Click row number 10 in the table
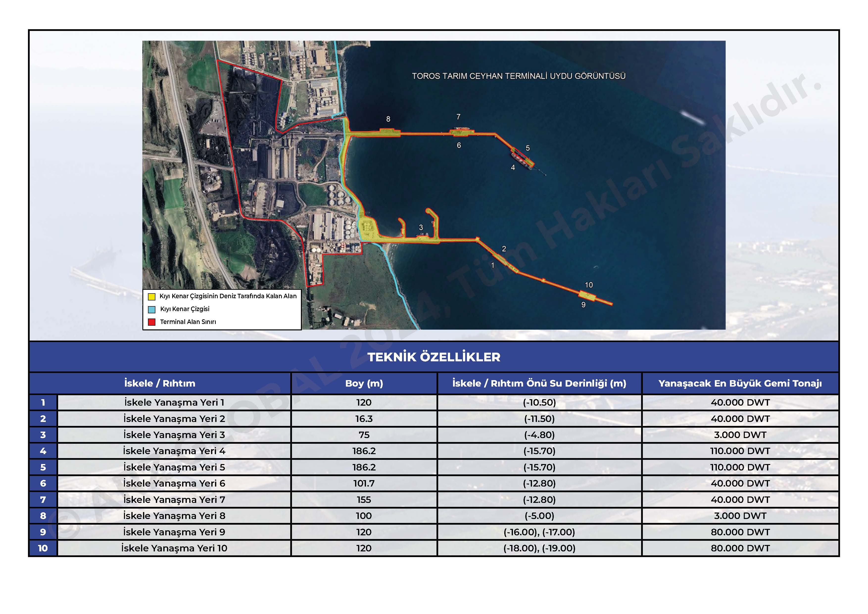 tap(43, 548)
